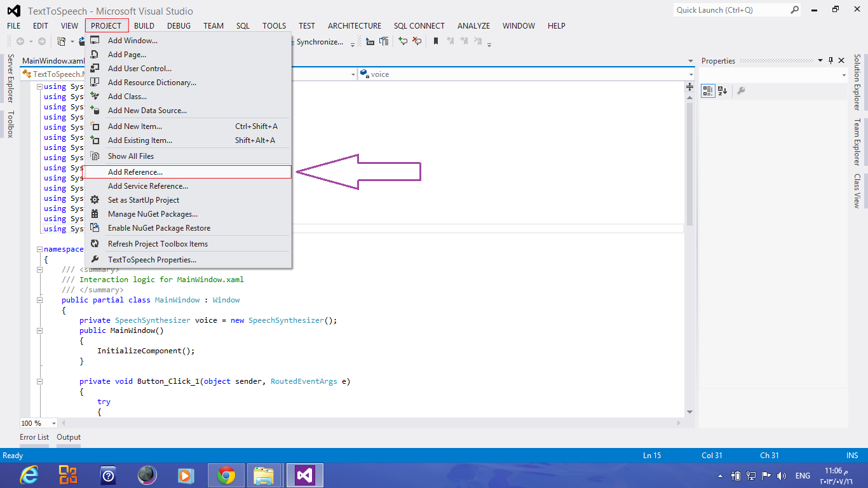This screenshot has width=868, height=488.
Task: Click the ENG language indicator in tray
Action: tap(803, 475)
